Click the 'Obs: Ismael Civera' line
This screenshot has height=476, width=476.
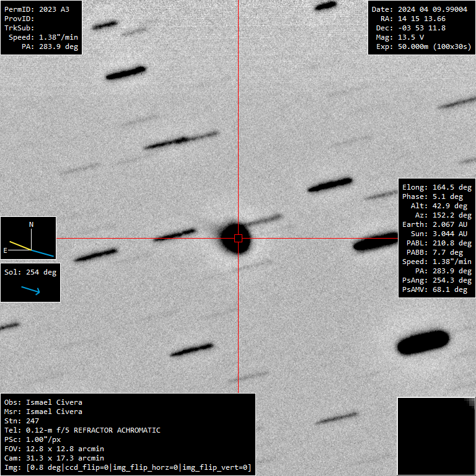[43, 402]
